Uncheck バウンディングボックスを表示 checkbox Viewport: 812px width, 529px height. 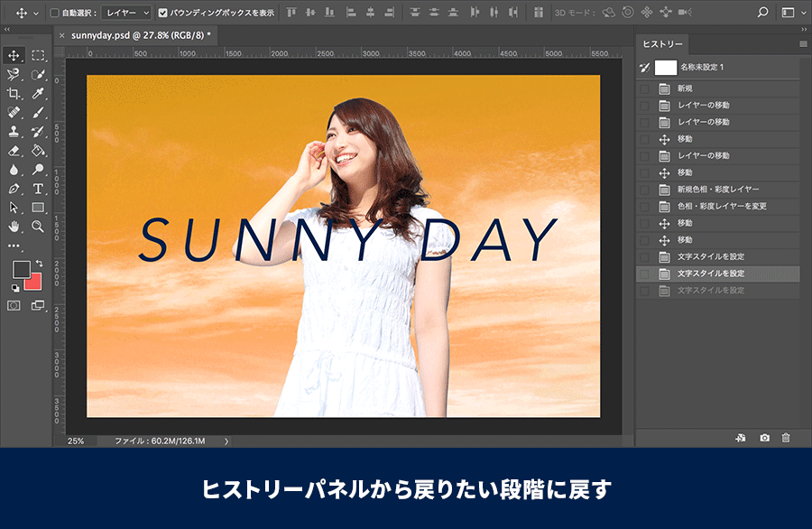tap(162, 14)
